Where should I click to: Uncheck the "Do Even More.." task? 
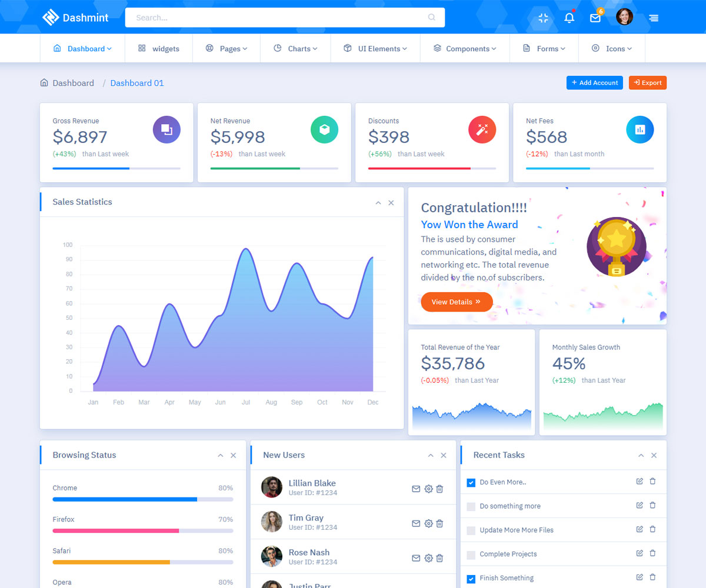point(471,483)
